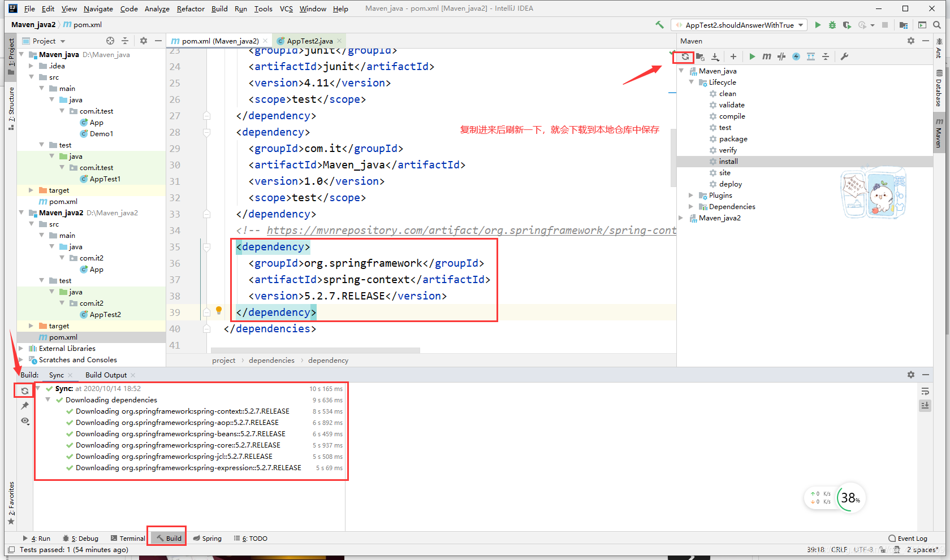950x560 pixels.
Task: Click the dependencies breadcrumb below editor
Action: pos(271,361)
